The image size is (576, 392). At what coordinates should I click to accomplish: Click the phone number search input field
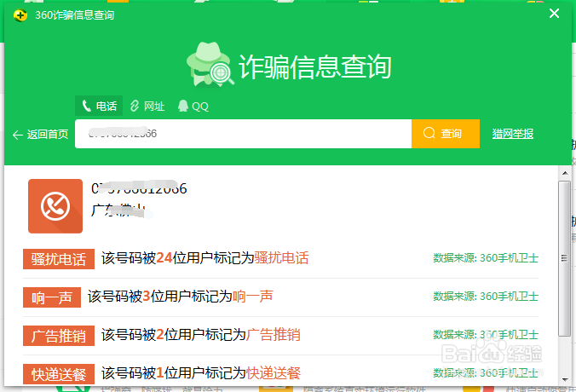tap(243, 134)
